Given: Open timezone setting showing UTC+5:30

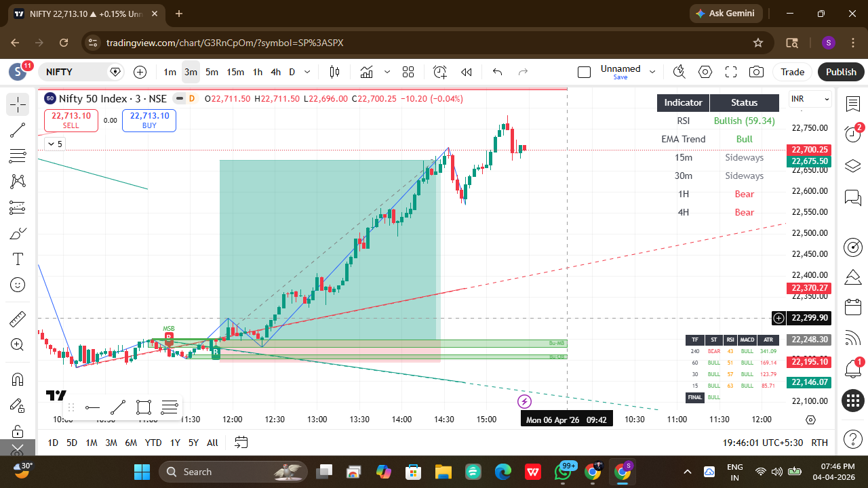Looking at the screenshot, I should click(x=763, y=443).
